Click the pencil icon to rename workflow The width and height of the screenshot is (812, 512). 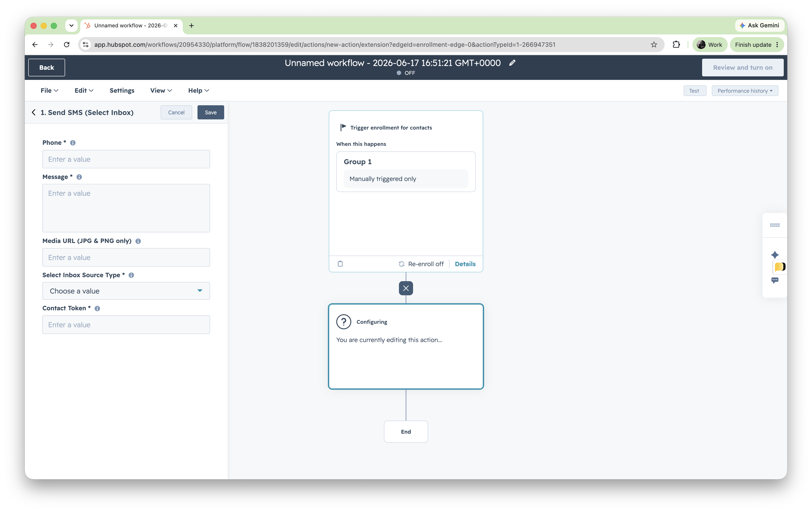point(512,63)
